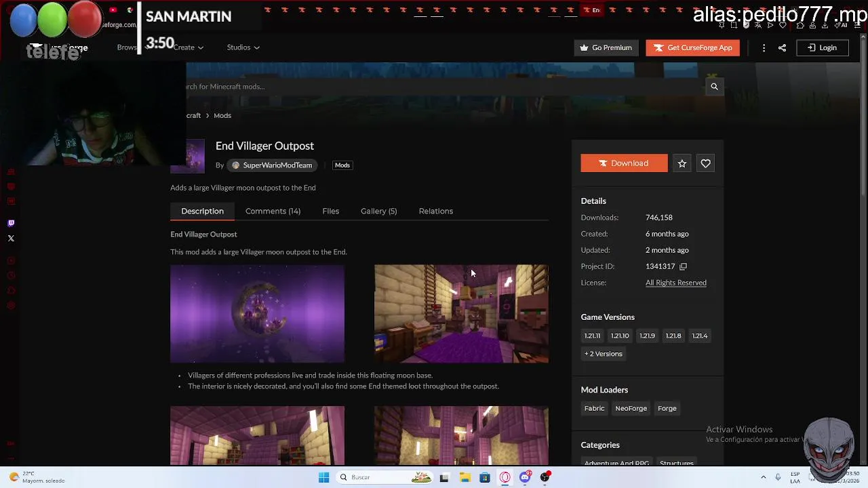This screenshot has width=868, height=488.
Task: Open the Gallery (5) tab
Action: click(x=378, y=211)
